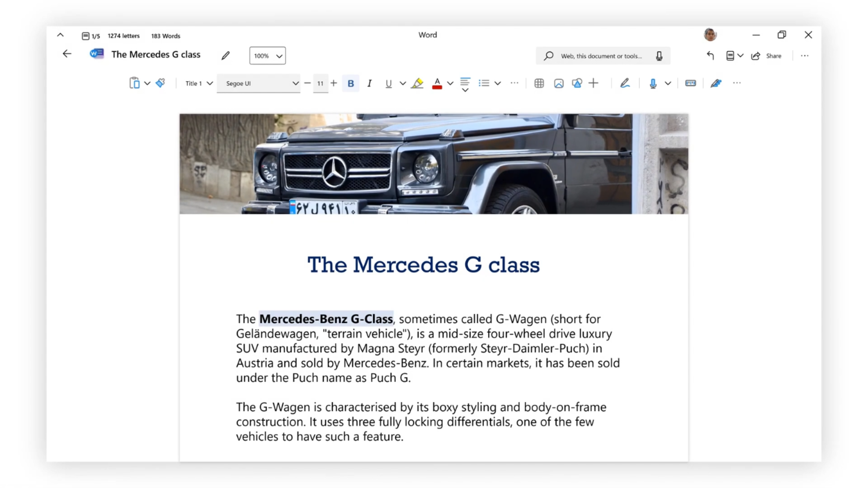
Task: Increase font size with plus button
Action: click(334, 83)
